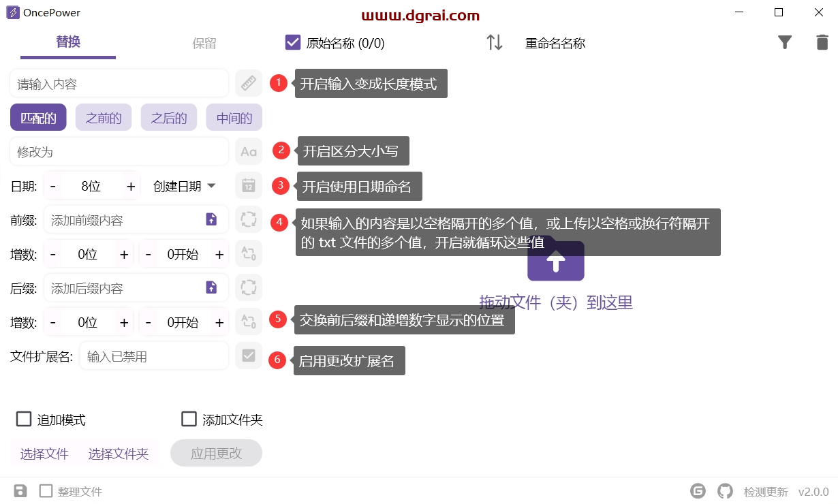Screen dimensions: 838x504
Task: Toggle the 整理文件 checkbox
Action: coord(46,491)
